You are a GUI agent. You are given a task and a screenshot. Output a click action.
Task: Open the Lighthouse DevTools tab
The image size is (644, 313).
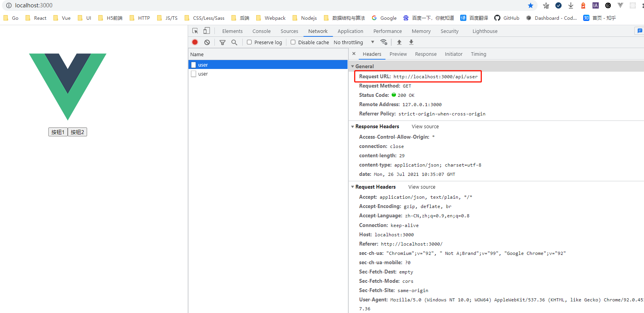485,31
